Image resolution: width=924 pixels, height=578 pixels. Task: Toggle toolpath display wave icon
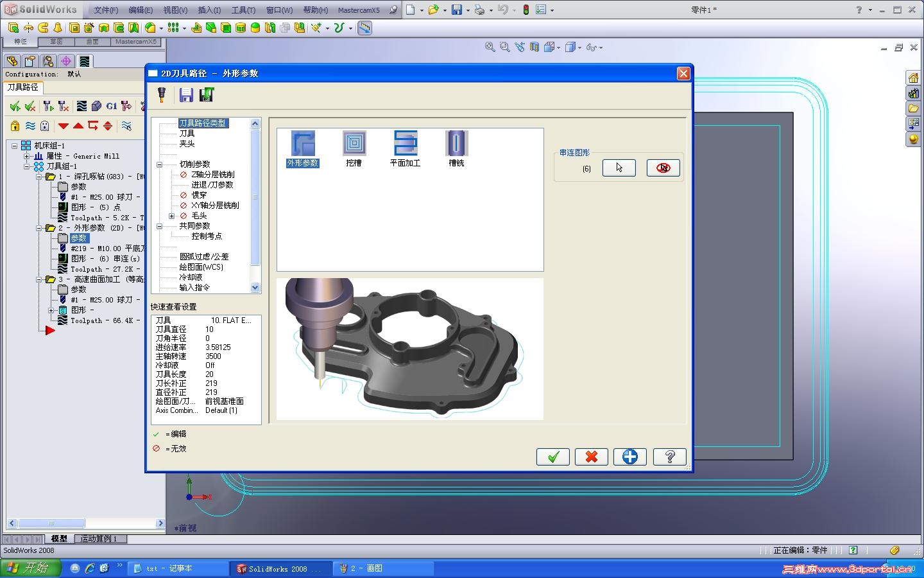(x=30, y=126)
